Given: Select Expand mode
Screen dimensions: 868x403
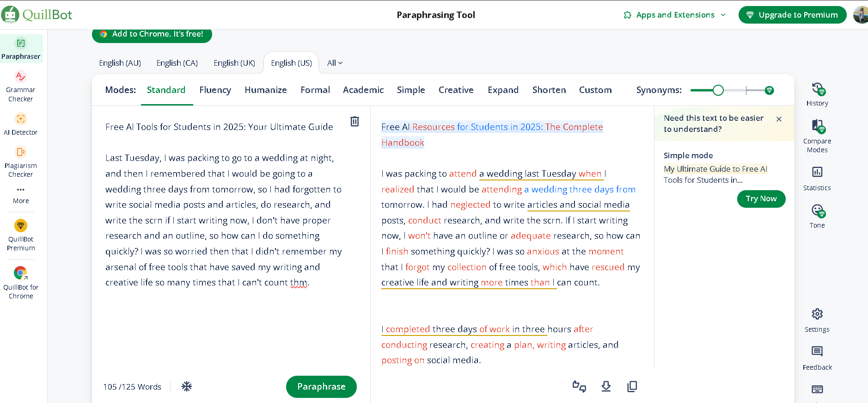Looking at the screenshot, I should (503, 90).
